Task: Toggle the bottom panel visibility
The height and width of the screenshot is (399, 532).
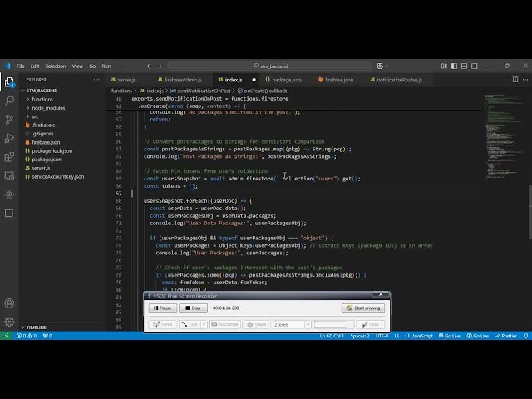Action: coord(464,66)
